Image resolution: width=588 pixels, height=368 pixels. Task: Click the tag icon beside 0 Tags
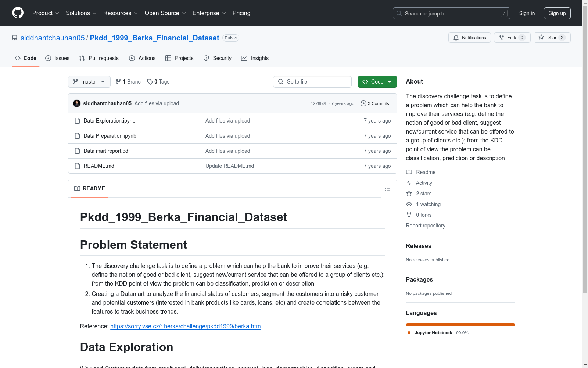(150, 82)
